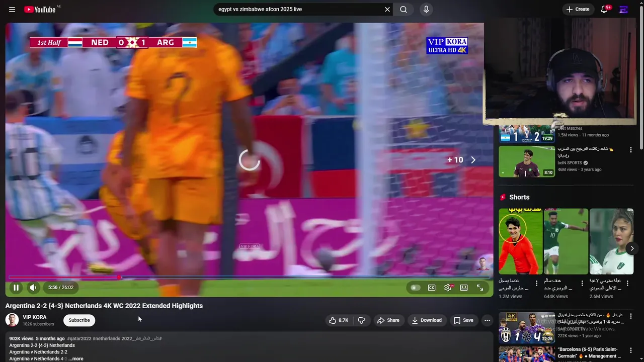Open the YouTube hamburger guide menu

coord(12,10)
